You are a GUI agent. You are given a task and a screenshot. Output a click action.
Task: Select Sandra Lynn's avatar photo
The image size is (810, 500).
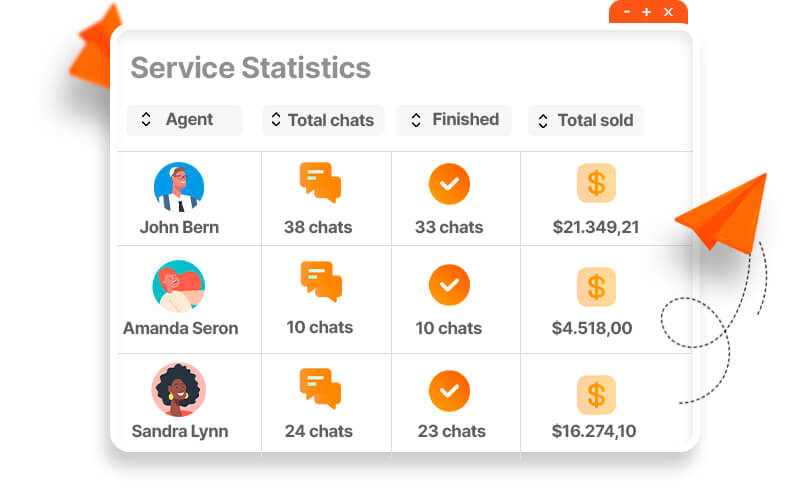coord(179,389)
